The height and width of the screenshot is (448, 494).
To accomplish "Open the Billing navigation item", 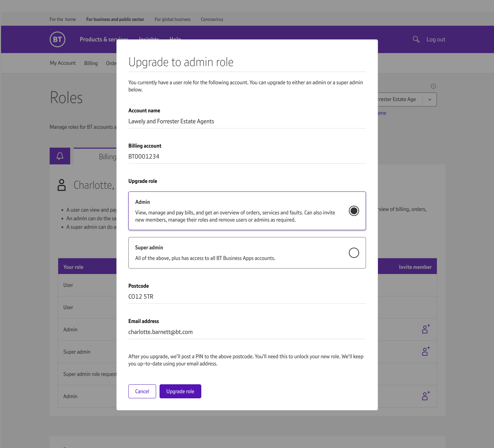I will pyautogui.click(x=91, y=63).
